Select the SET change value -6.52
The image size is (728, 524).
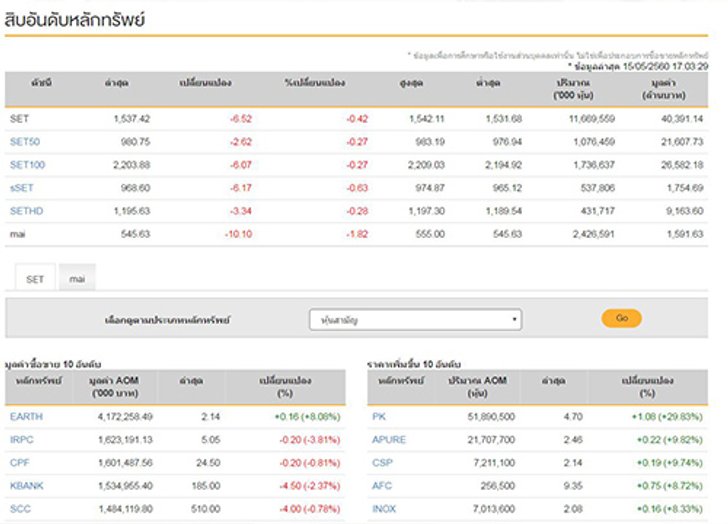[x=241, y=119]
